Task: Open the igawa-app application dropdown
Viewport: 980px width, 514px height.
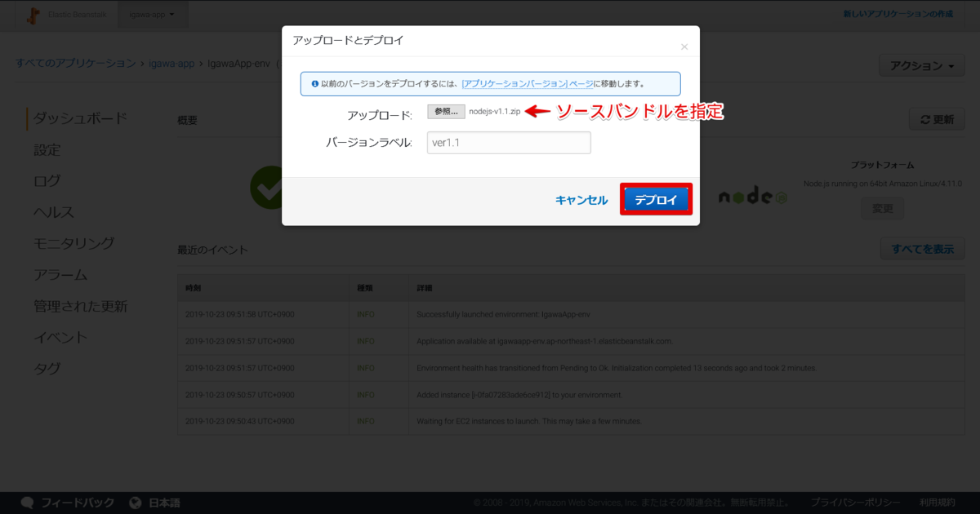Action: 152,14
